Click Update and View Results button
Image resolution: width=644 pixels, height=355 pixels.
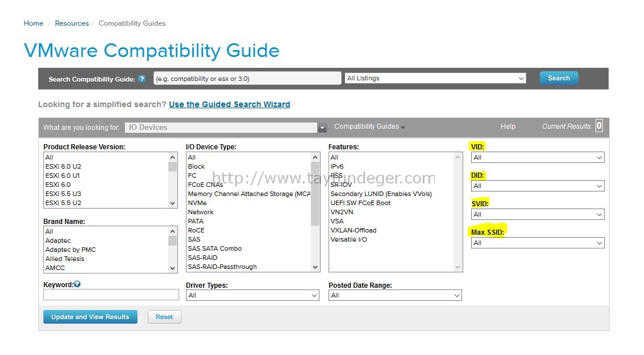90,317
